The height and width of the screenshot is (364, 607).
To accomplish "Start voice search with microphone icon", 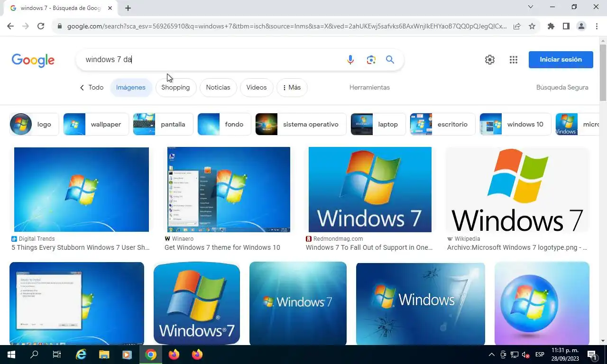I will [350, 60].
